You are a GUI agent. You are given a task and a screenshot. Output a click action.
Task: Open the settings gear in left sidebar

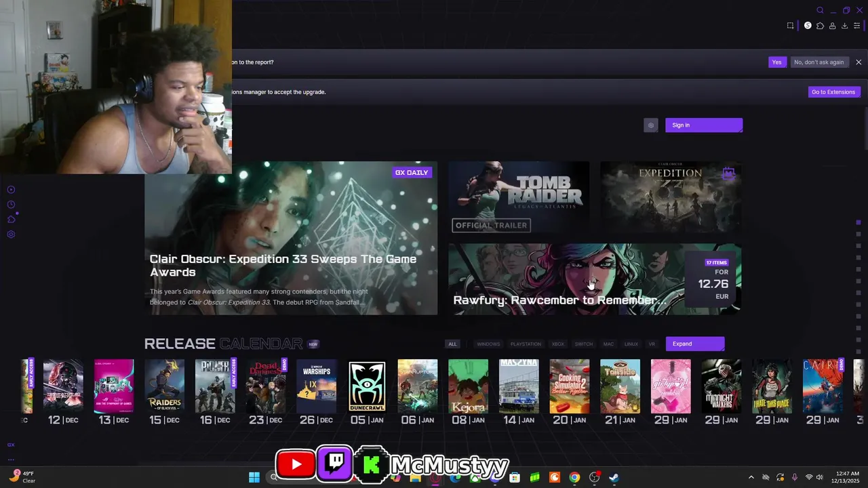(11, 235)
